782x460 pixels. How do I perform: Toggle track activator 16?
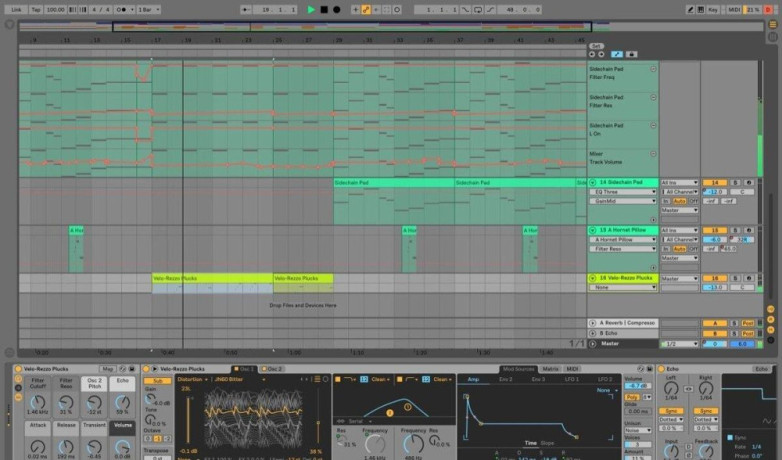point(715,278)
